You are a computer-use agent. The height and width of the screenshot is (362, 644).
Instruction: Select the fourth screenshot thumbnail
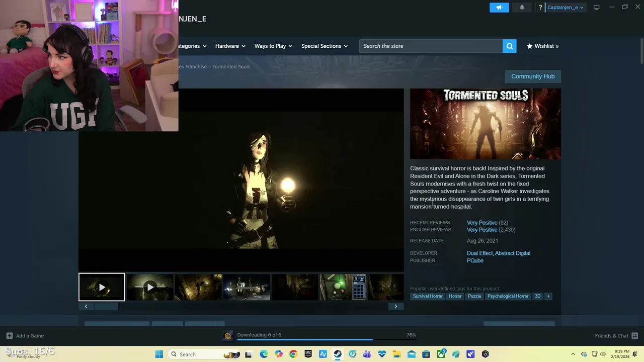click(x=247, y=287)
